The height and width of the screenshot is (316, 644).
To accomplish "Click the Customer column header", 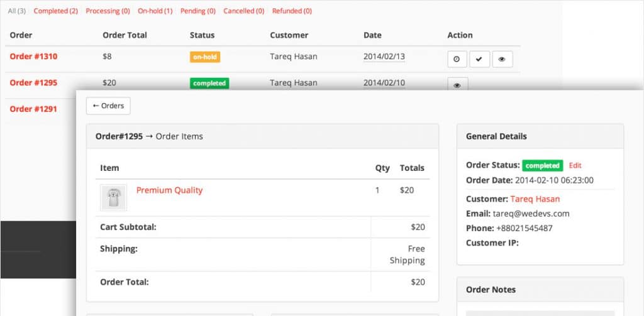I will (289, 35).
